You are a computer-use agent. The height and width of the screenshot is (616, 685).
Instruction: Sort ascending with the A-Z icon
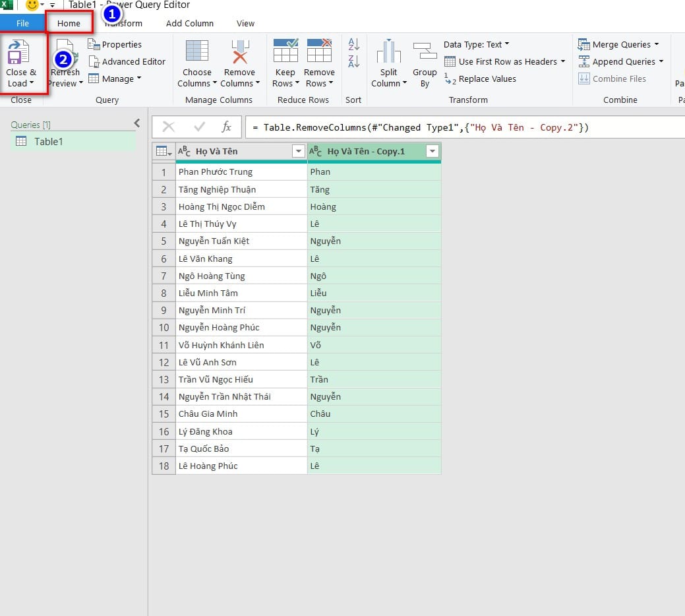[x=353, y=44]
